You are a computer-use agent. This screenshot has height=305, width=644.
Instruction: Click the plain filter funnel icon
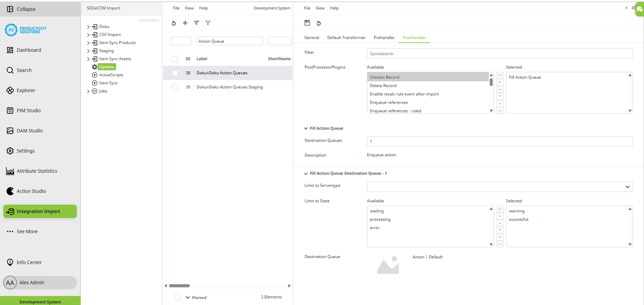click(208, 23)
